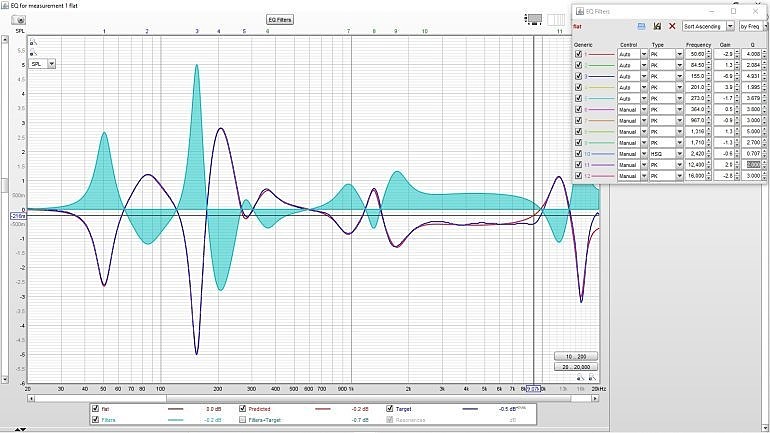This screenshot has height=433, width=770.
Task: Click filter 3 marker number above graph
Action: [x=197, y=31]
